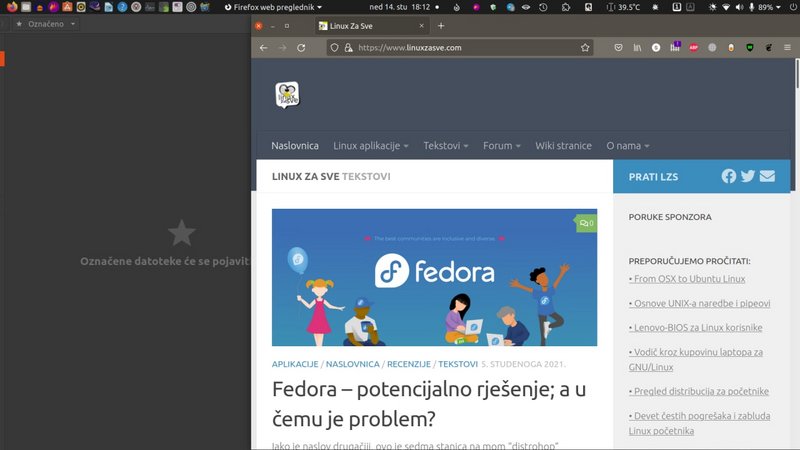
Task: Open the Fedora article headline
Action: [429, 404]
